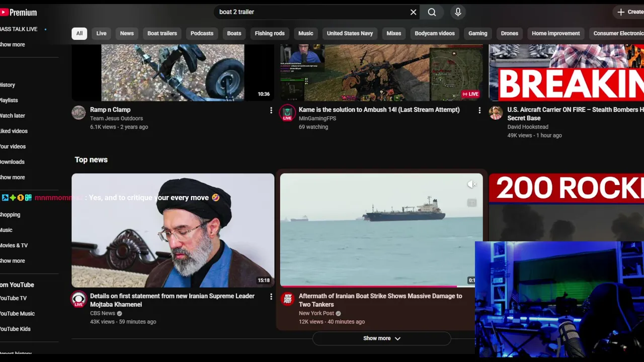644x362 pixels.
Task: Open 'Kame is the solution' title link
Action: point(379,110)
